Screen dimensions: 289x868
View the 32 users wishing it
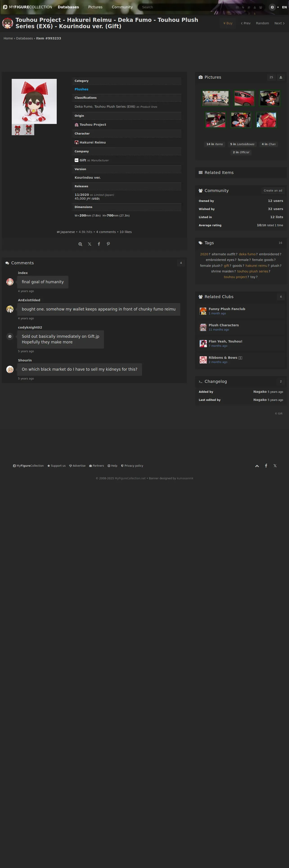(x=275, y=209)
